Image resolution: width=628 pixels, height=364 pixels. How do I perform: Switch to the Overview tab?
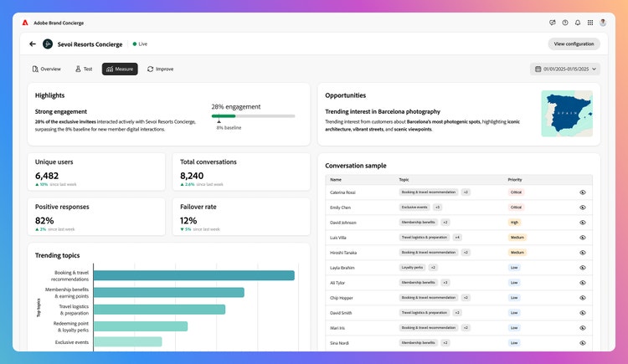[x=47, y=69]
